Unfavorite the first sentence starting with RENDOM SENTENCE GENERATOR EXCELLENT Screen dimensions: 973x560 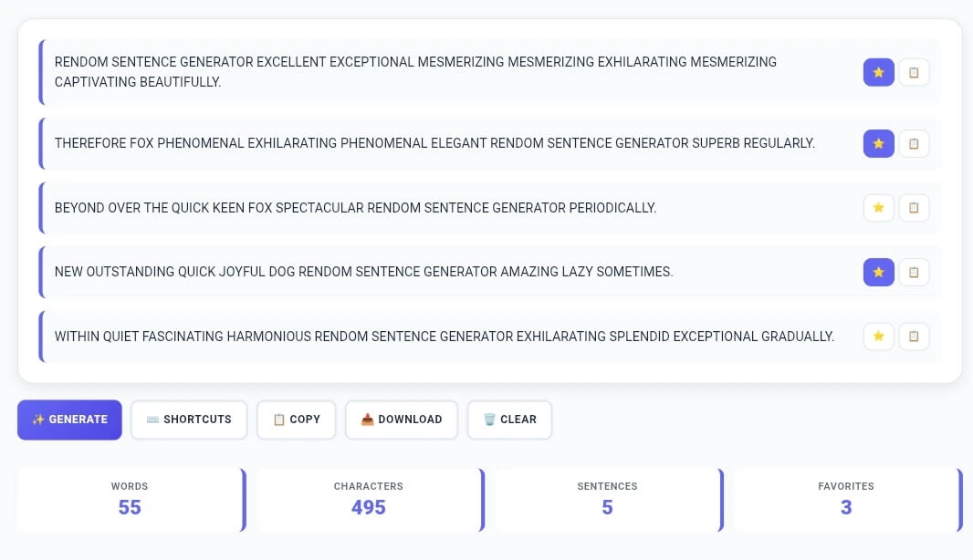pyautogui.click(x=878, y=72)
